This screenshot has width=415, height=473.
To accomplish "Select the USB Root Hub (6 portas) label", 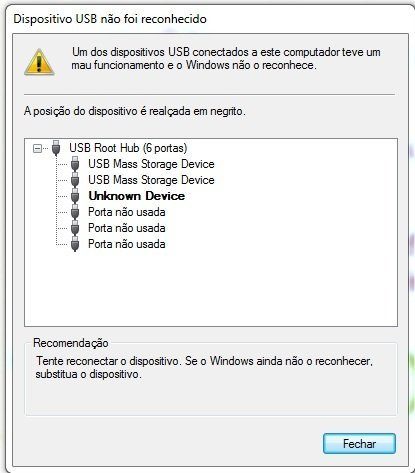I will point(128,148).
